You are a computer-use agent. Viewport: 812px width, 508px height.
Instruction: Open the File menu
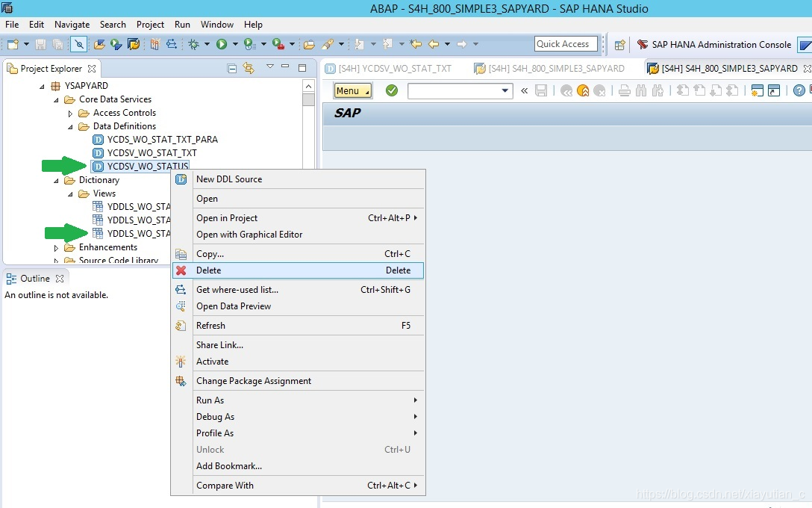tap(12, 25)
